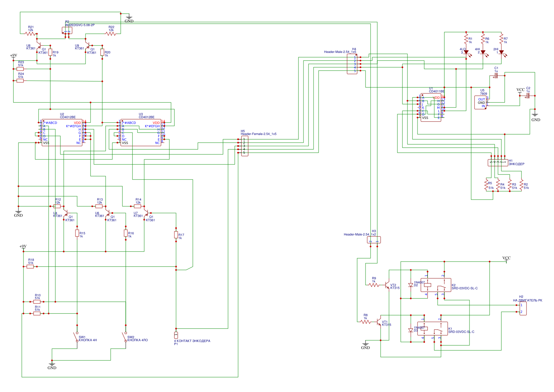Select the R18 51k resistor symbol
Screen dimensions: 554x392
coord(30,267)
